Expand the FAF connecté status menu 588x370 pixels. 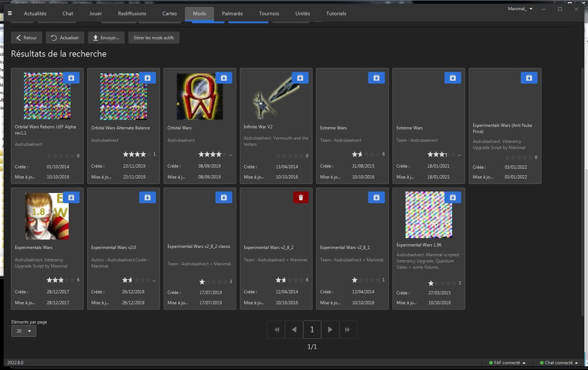[x=507, y=363]
